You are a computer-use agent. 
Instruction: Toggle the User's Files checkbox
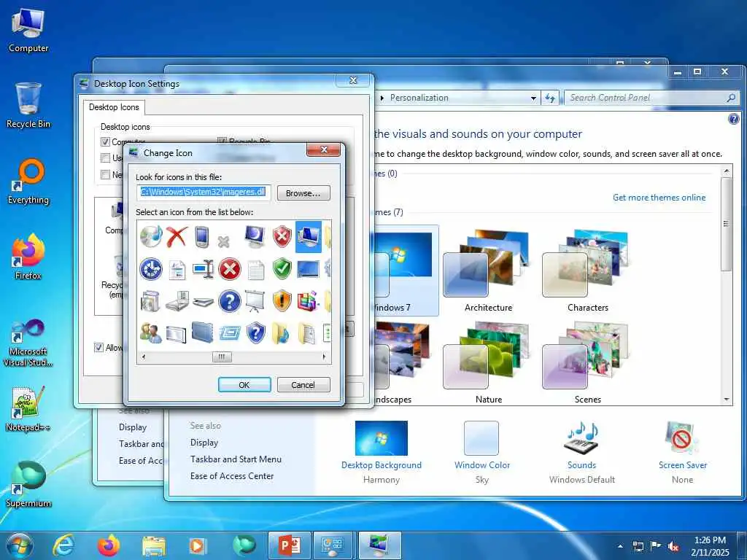[x=105, y=158]
